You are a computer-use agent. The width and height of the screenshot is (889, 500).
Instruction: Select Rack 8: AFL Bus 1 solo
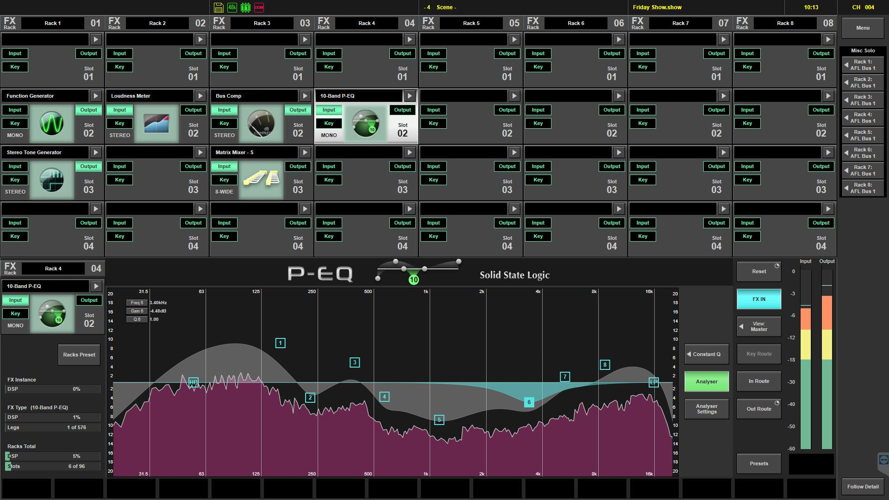862,188
